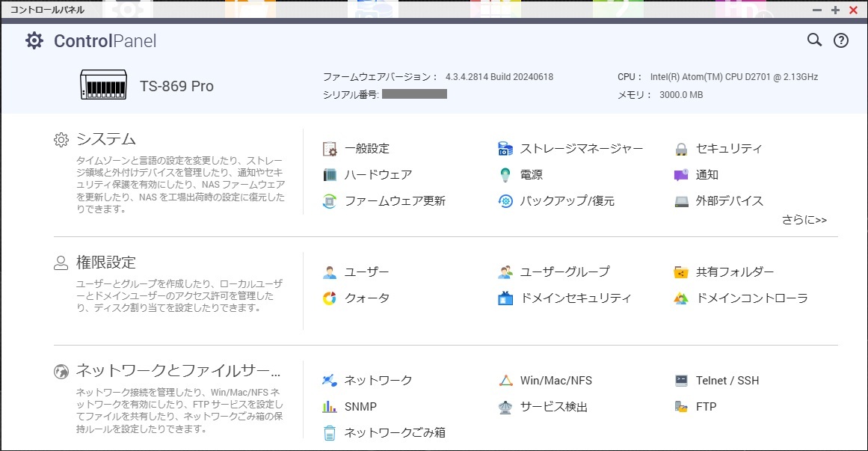Open the help question mark icon
This screenshot has width=868, height=451.
841,40
